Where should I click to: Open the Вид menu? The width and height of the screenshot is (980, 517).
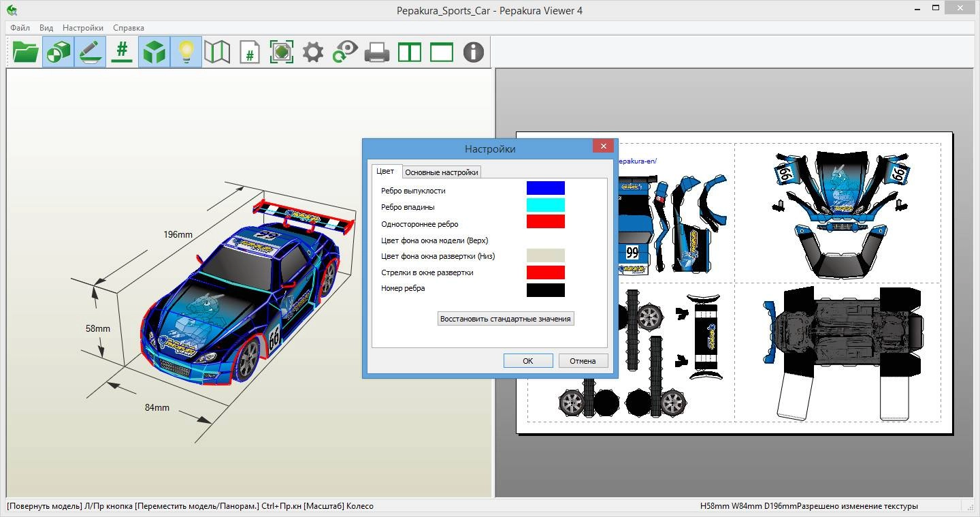pyautogui.click(x=46, y=28)
